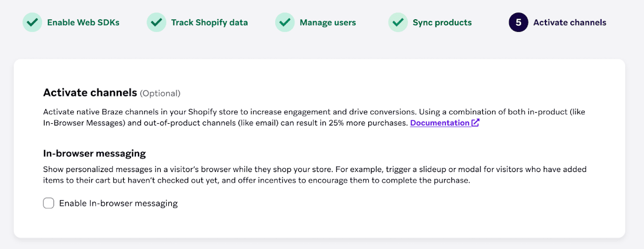Open the Track Shopify data step

209,23
